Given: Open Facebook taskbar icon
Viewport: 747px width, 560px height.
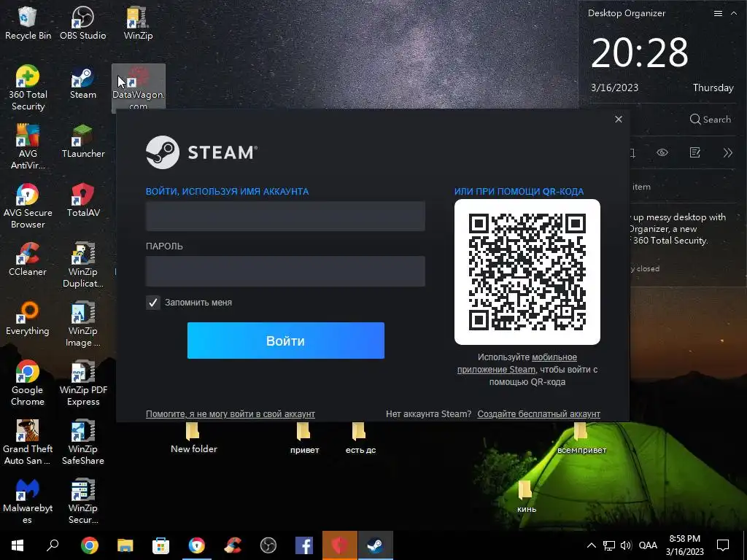Looking at the screenshot, I should tap(304, 545).
